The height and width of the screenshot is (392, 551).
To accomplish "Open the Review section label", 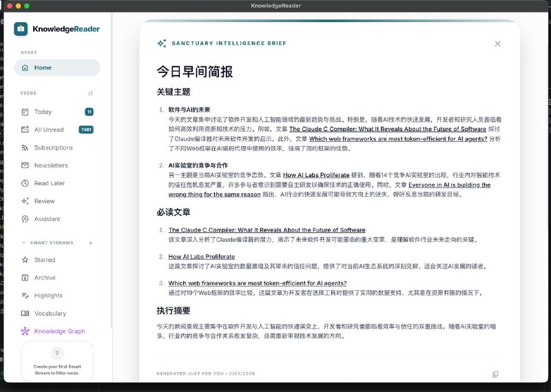I will point(44,201).
